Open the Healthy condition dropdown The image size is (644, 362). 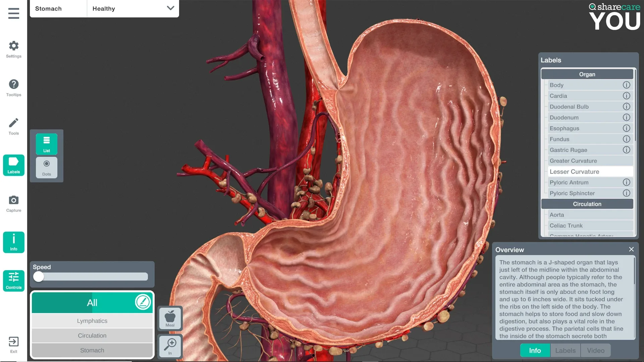click(133, 8)
